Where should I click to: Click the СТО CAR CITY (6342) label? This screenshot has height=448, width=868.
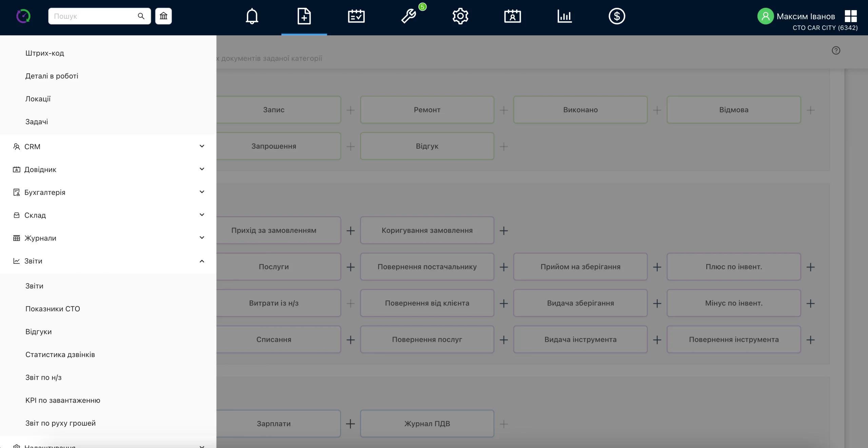pos(825,28)
